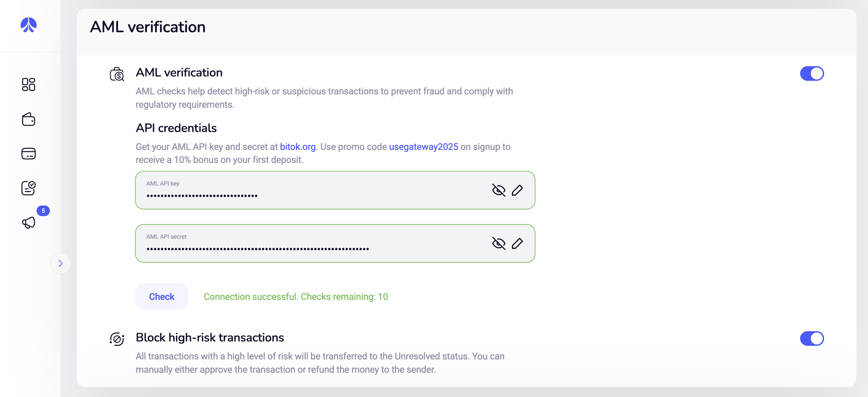The height and width of the screenshot is (397, 868).
Task: Expand the sidebar with chevron arrow
Action: point(60,263)
